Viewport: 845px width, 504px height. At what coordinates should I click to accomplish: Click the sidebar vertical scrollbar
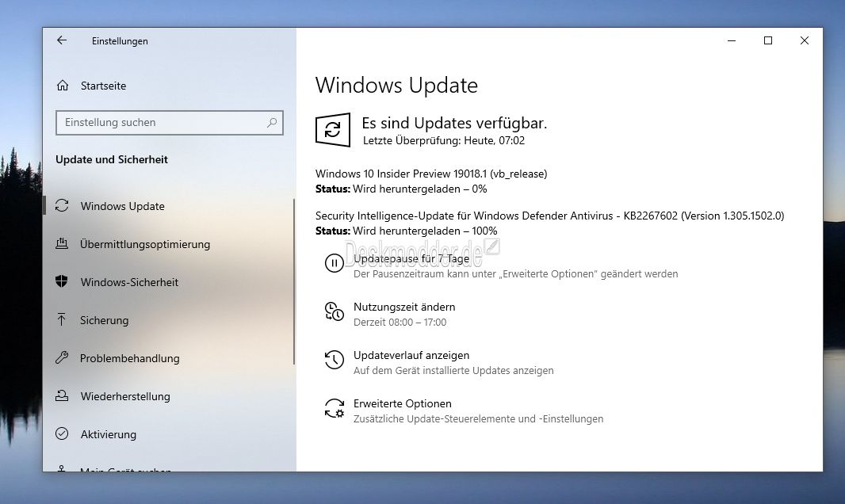(294, 281)
